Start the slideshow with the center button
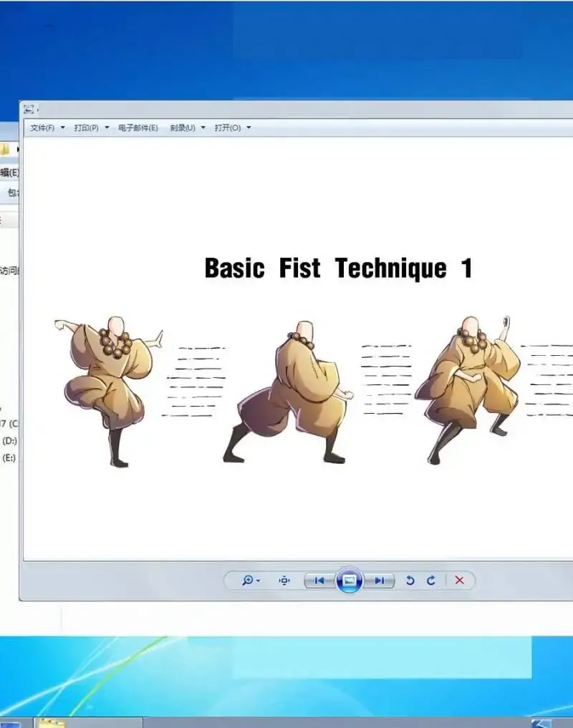This screenshot has width=573, height=728. [x=349, y=581]
